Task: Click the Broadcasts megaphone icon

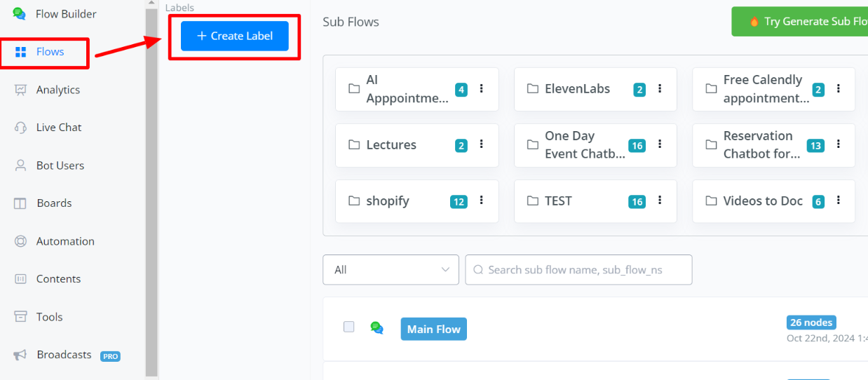Action: click(x=21, y=355)
